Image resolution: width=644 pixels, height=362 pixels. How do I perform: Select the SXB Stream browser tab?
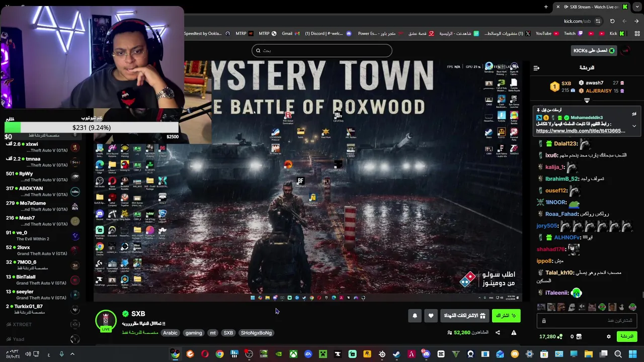(592, 7)
